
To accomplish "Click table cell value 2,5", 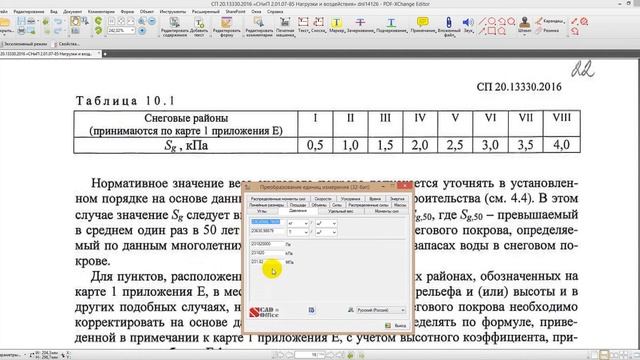I will 455,145.
